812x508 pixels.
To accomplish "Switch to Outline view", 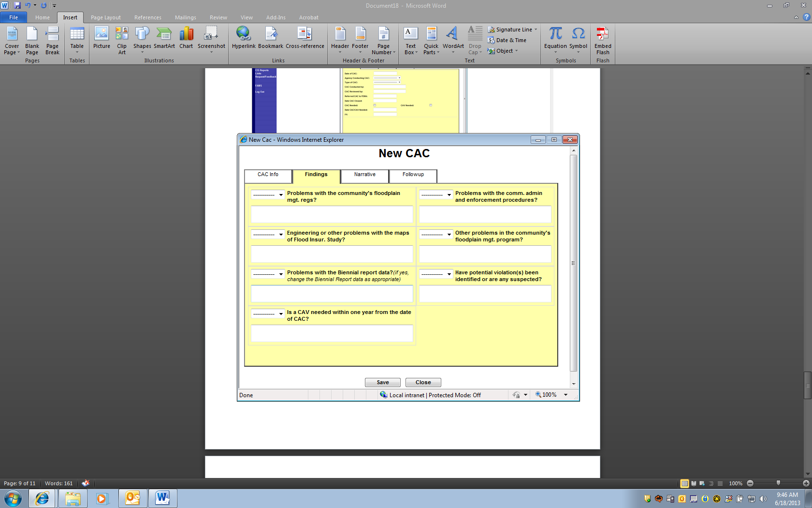I will coord(711,483).
